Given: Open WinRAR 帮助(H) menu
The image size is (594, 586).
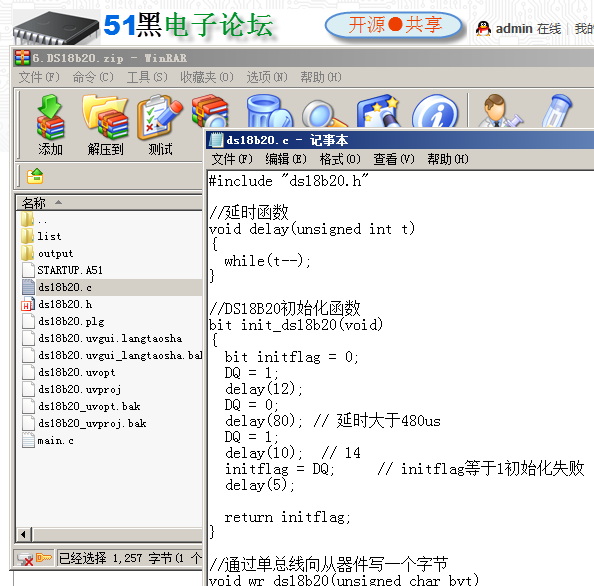Looking at the screenshot, I should click(x=321, y=77).
